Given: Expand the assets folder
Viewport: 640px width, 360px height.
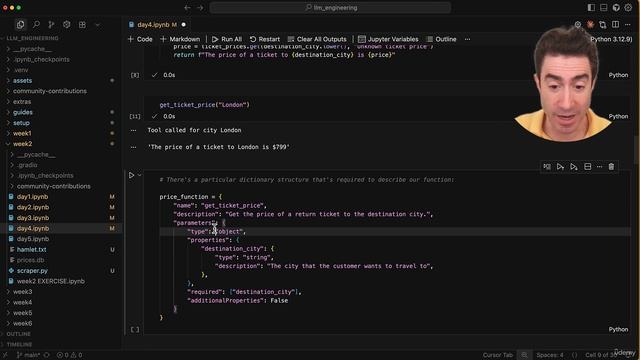Looking at the screenshot, I should pyautogui.click(x=22, y=81).
